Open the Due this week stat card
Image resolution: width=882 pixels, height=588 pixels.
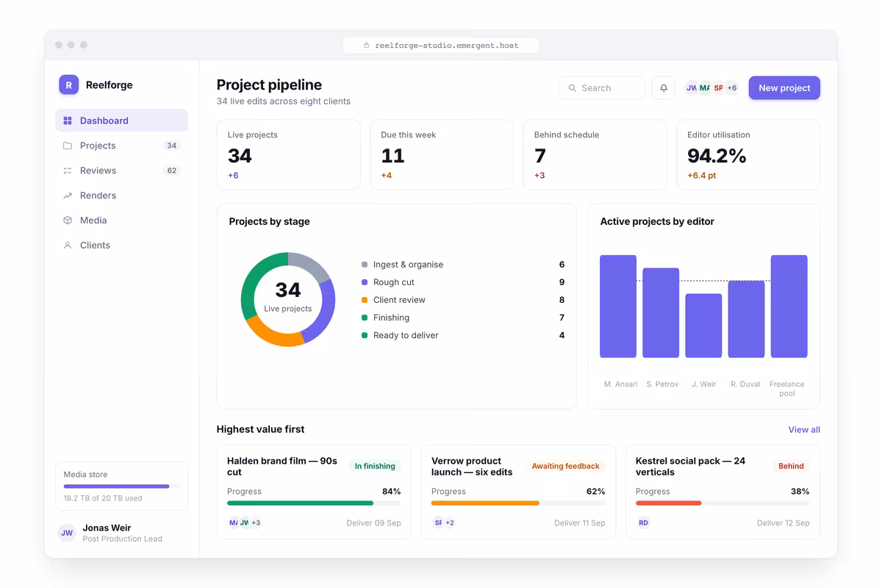tap(442, 155)
